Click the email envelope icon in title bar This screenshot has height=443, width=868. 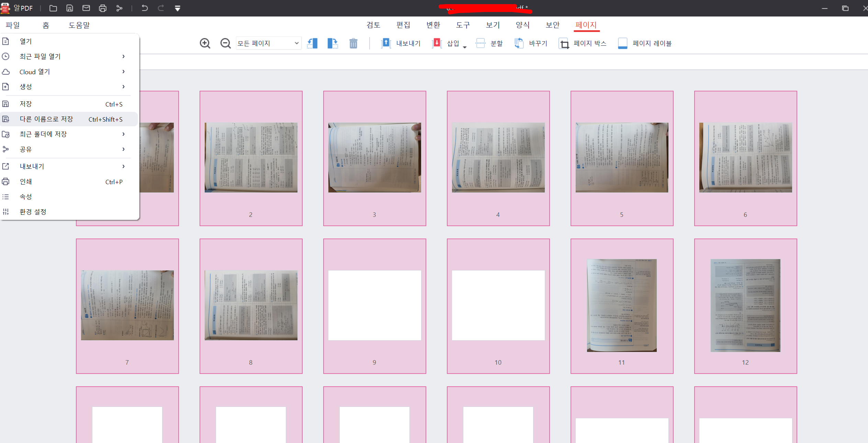click(x=86, y=8)
